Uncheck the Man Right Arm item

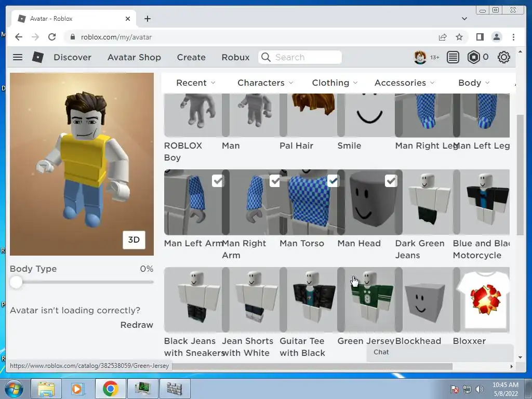[x=275, y=181]
